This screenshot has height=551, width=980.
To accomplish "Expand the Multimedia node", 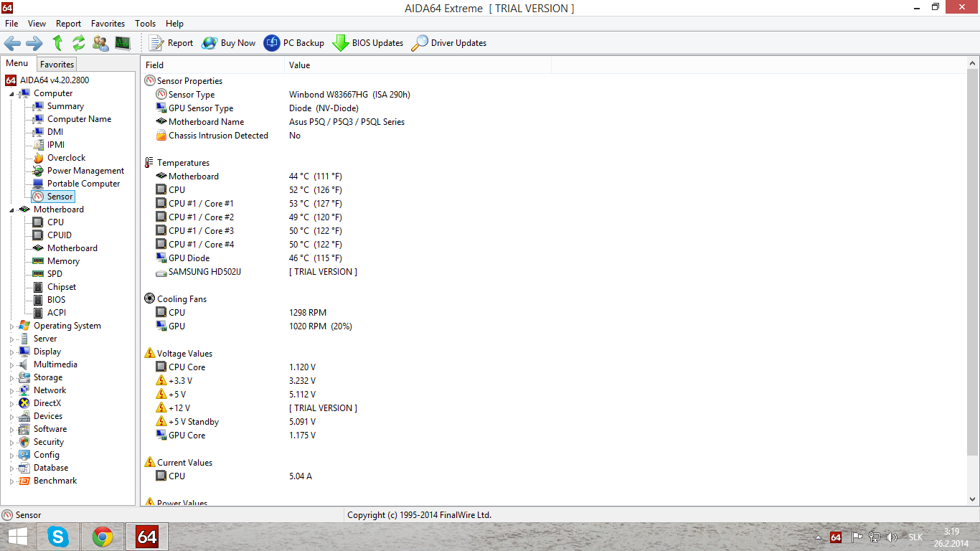I will (x=11, y=365).
